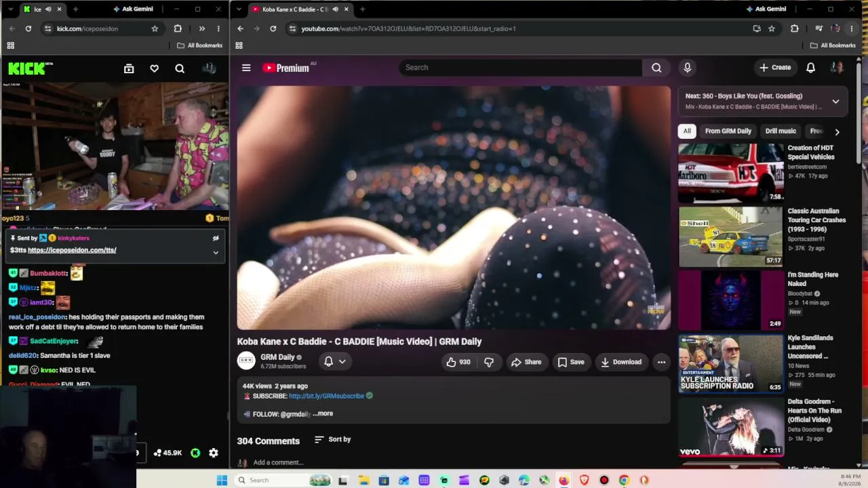Download the Koba Kane video

(621, 362)
